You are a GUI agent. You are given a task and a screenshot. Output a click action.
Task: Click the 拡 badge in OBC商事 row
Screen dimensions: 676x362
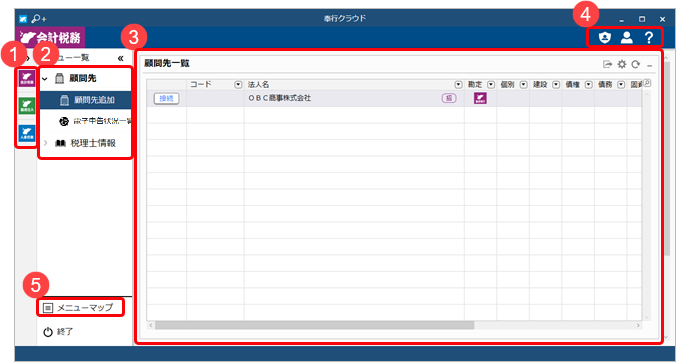click(x=449, y=98)
